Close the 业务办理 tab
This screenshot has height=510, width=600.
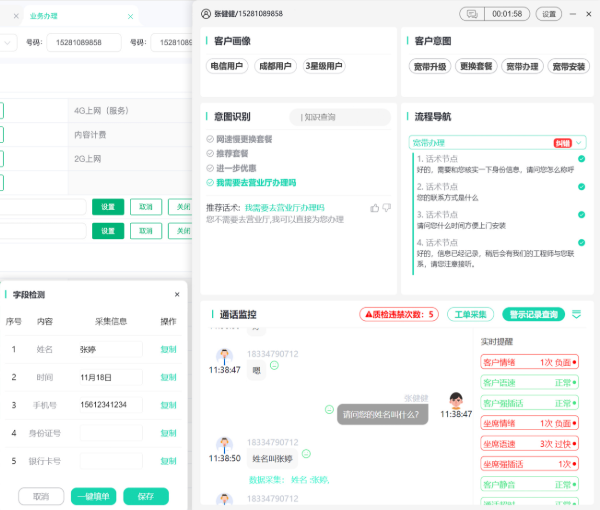click(129, 16)
